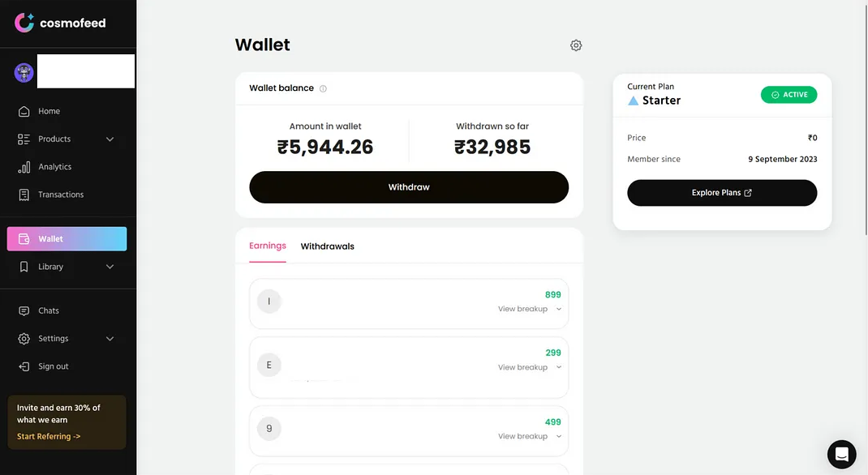Click the Explore Plans button
Image resolution: width=868 pixels, height=475 pixels.
[x=721, y=193]
